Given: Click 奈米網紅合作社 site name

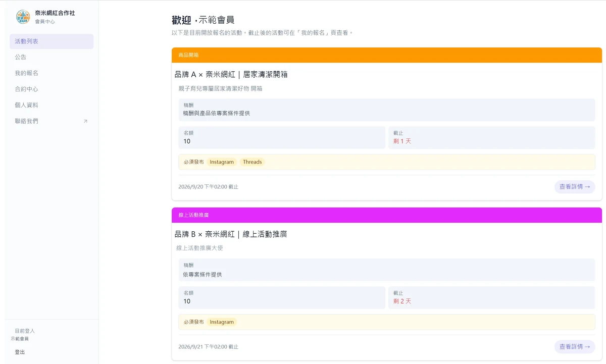Looking at the screenshot, I should [55, 13].
